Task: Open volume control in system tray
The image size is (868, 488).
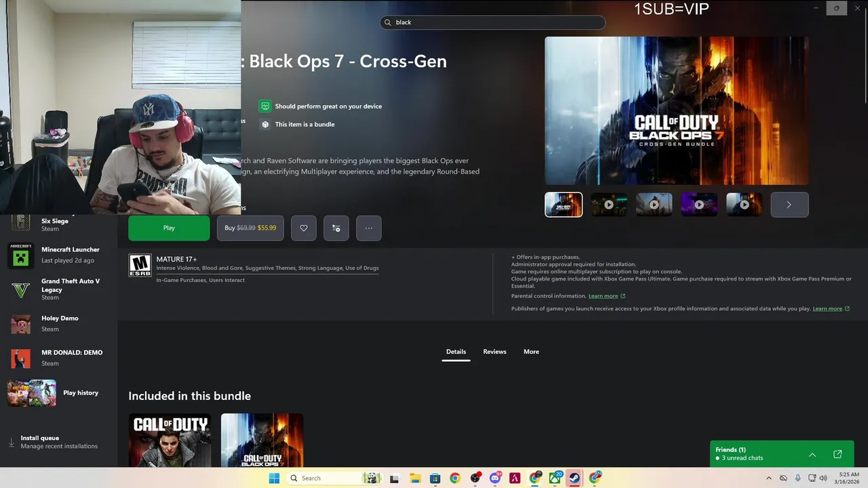Action: pyautogui.click(x=823, y=479)
